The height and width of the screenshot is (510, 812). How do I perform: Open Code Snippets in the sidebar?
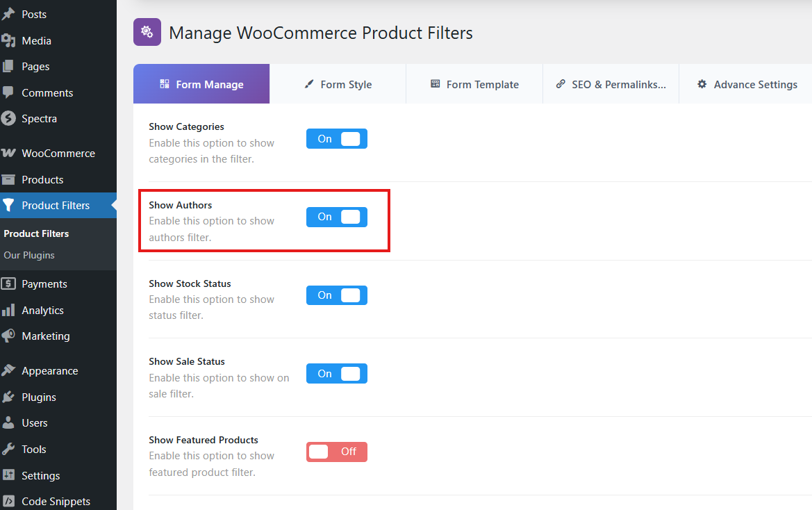[58, 501]
